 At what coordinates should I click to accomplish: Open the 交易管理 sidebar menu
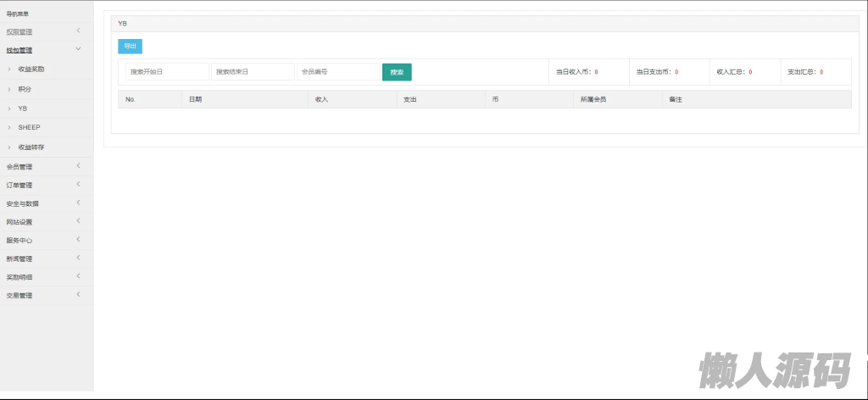(x=47, y=296)
